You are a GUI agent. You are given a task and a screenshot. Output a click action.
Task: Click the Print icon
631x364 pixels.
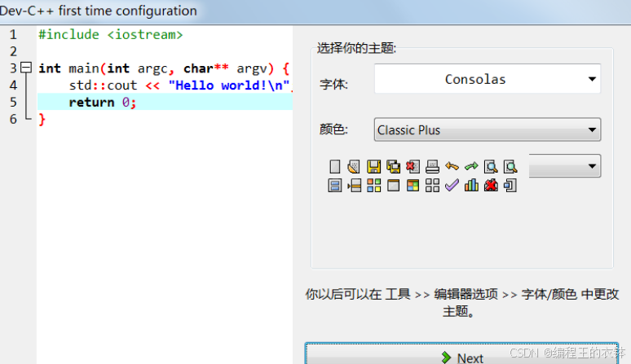point(432,166)
